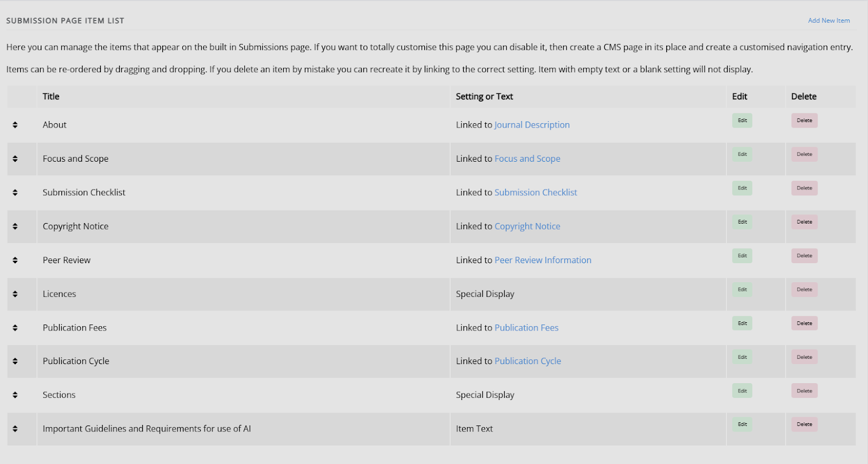Image resolution: width=868 pixels, height=464 pixels.
Task: Open the Add New Item link
Action: pyautogui.click(x=829, y=21)
